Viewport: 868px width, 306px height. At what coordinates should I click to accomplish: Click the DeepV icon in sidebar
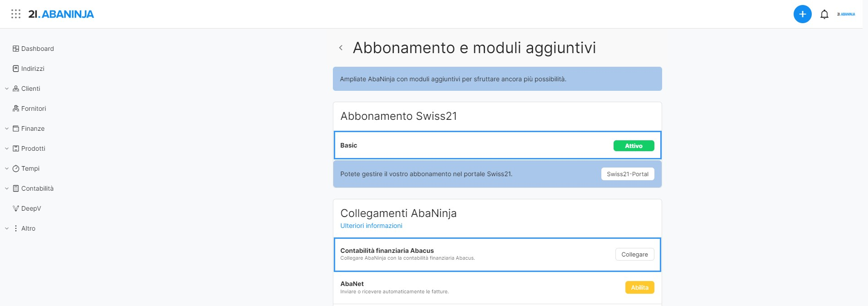[16, 208]
